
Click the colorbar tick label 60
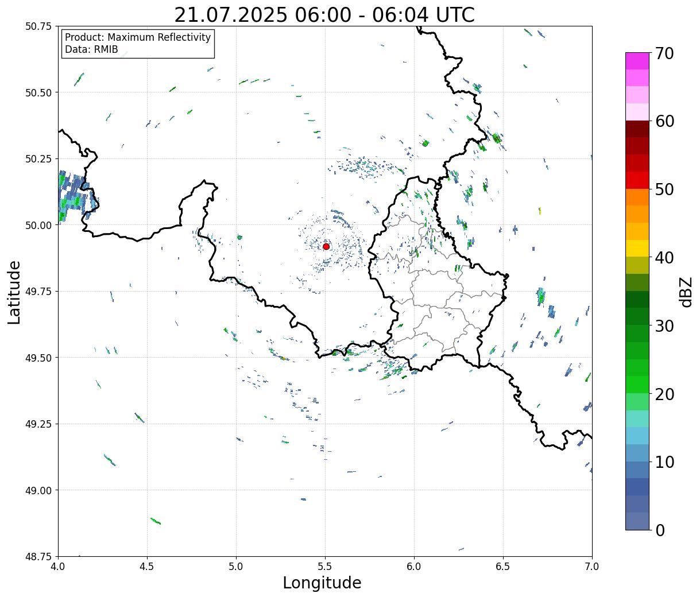[664, 121]
